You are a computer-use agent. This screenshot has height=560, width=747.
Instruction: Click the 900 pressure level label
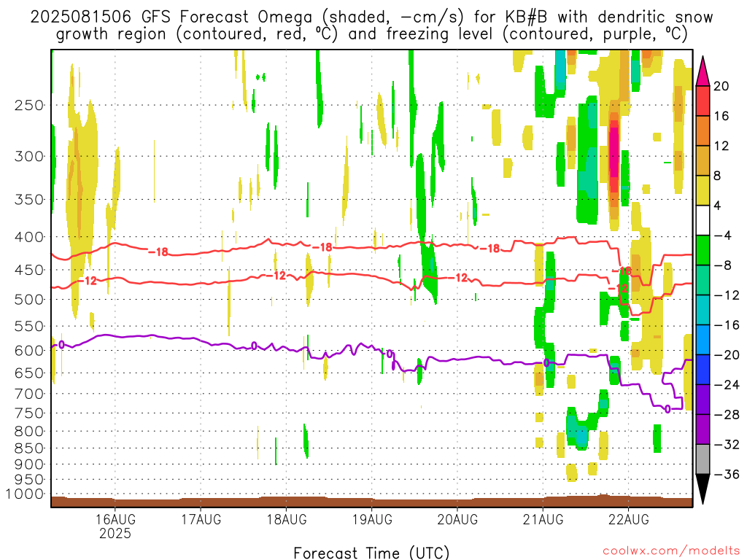point(29,464)
